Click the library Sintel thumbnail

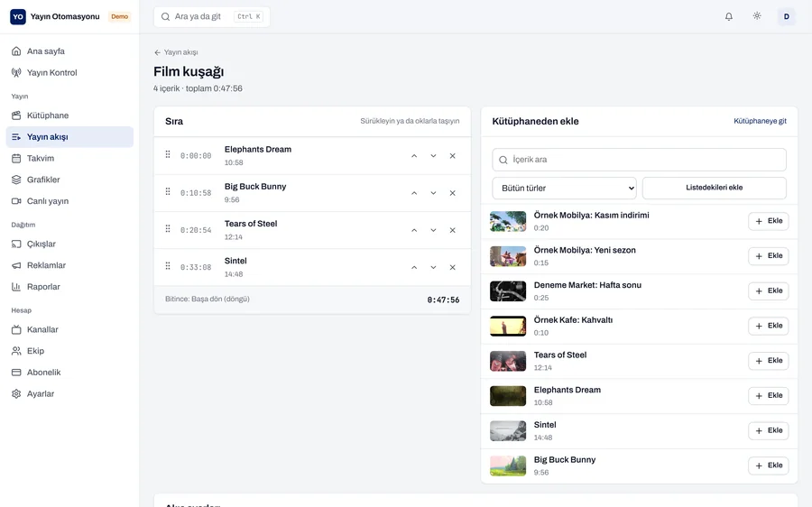click(x=508, y=431)
